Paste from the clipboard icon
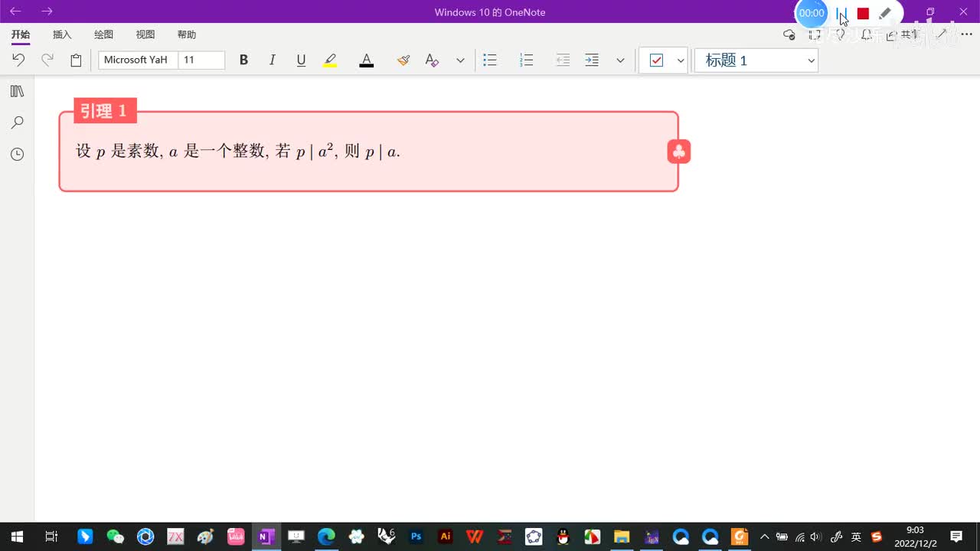This screenshot has height=551, width=980. click(x=76, y=60)
